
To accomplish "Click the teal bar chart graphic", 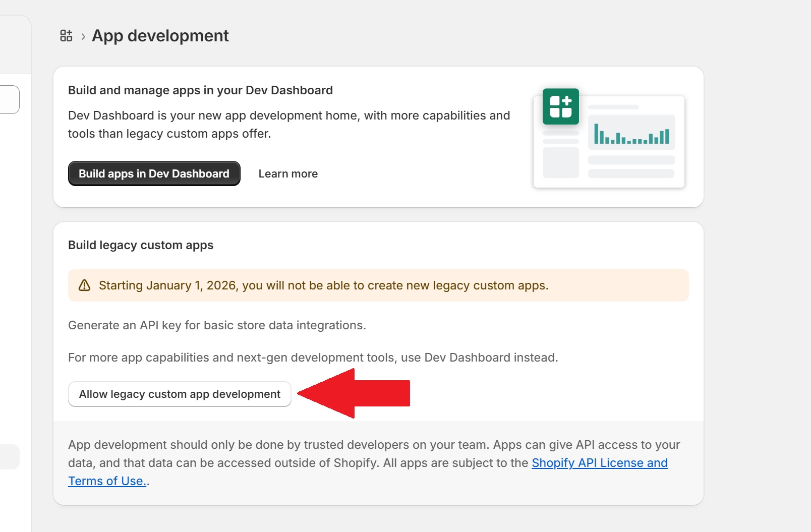I will [x=631, y=134].
